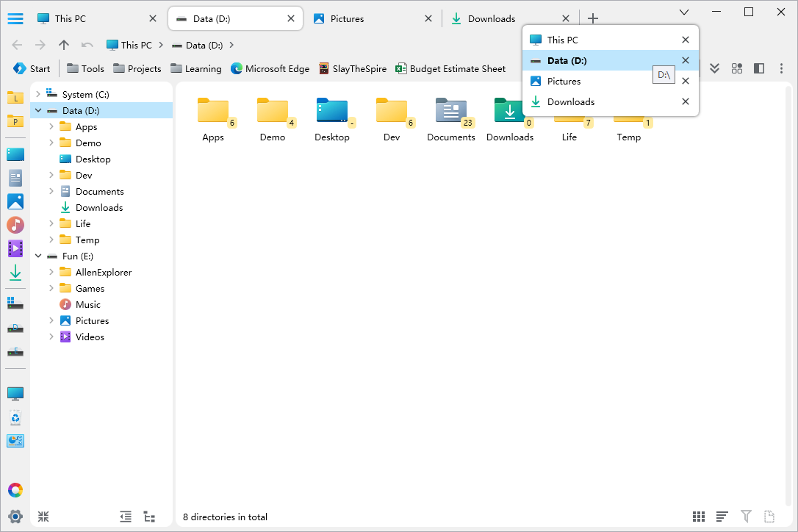Screen dimensions: 798x532
Task: Click the sort order icon in status bar
Action: [x=722, y=517]
